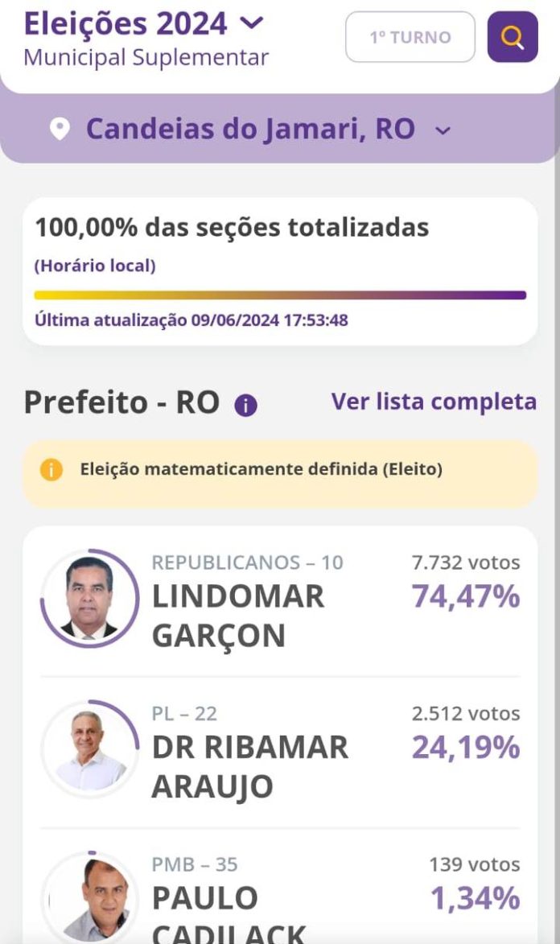Click the Municipal Suplementar subtitle
Viewport: 560px width, 944px height.
click(x=146, y=58)
